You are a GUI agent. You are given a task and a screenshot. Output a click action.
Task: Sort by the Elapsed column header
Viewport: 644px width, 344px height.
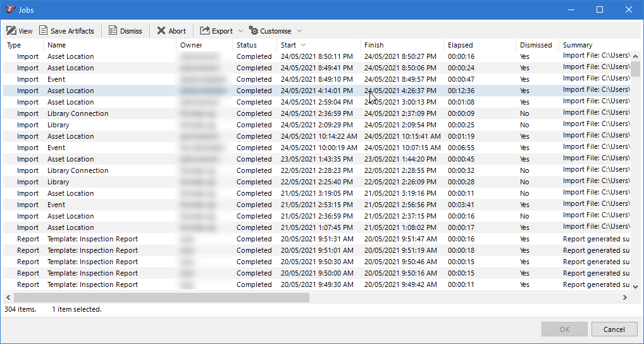point(460,45)
